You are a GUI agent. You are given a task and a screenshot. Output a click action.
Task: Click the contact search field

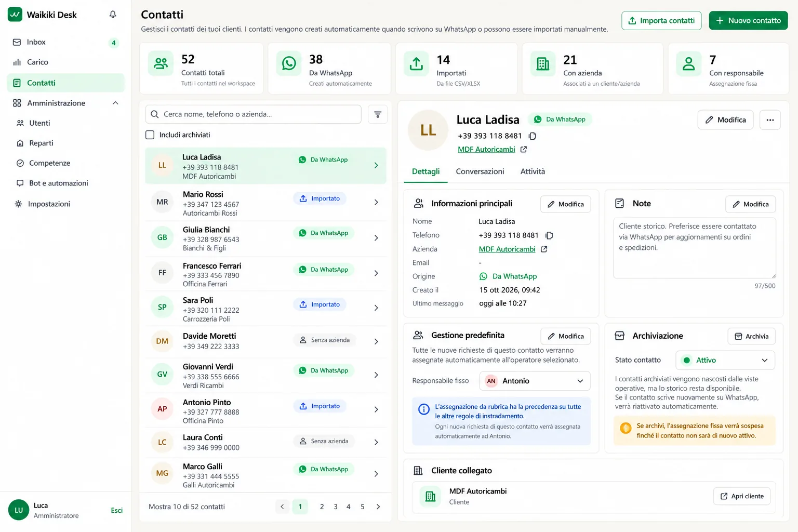(253, 114)
